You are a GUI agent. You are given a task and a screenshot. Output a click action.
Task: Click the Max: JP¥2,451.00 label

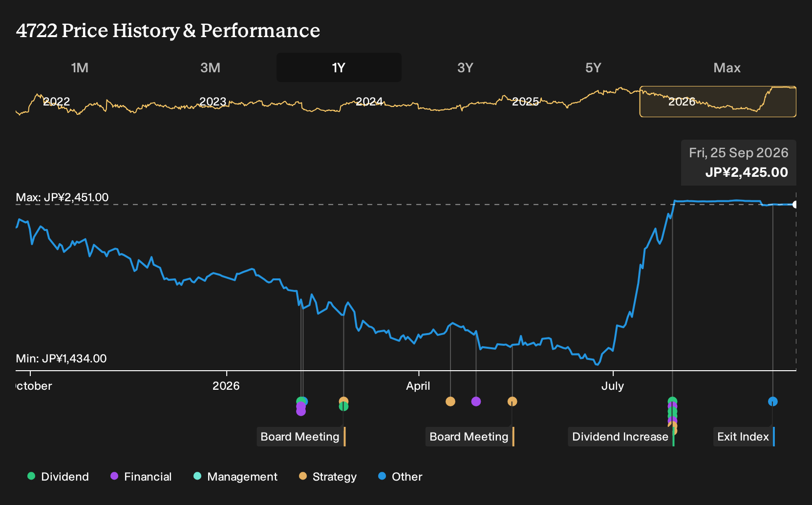coord(62,197)
